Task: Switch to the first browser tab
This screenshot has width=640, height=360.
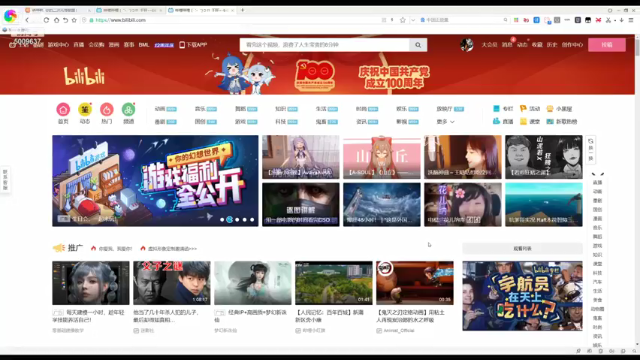Action: click(58, 10)
